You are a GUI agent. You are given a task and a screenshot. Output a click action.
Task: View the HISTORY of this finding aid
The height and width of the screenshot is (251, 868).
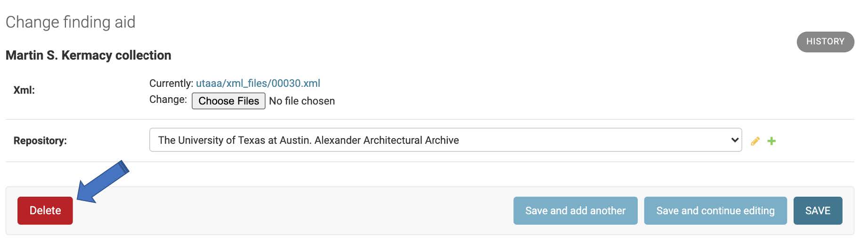(x=825, y=42)
